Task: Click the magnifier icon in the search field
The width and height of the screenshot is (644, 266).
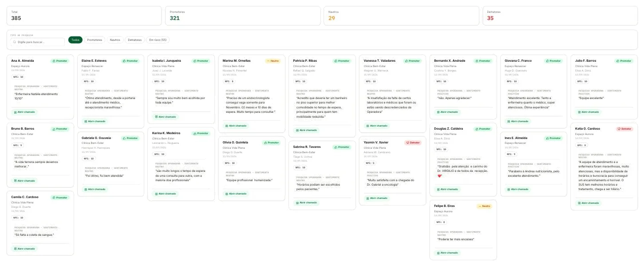Action: [x=15, y=42]
